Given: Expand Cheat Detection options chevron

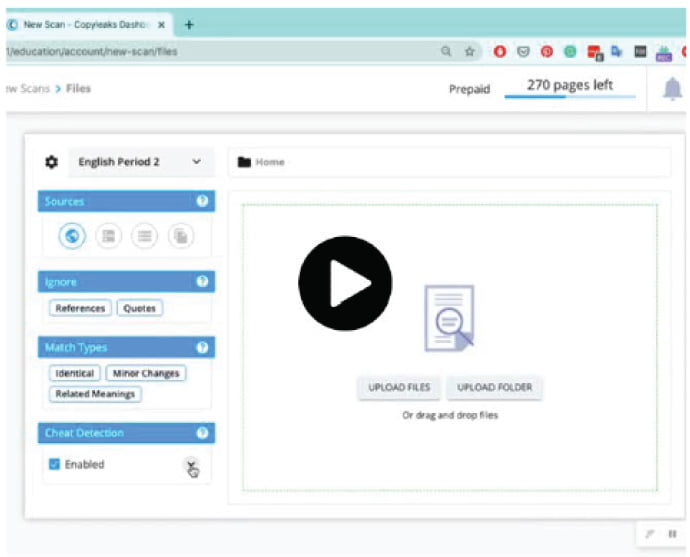Looking at the screenshot, I should pos(191,464).
